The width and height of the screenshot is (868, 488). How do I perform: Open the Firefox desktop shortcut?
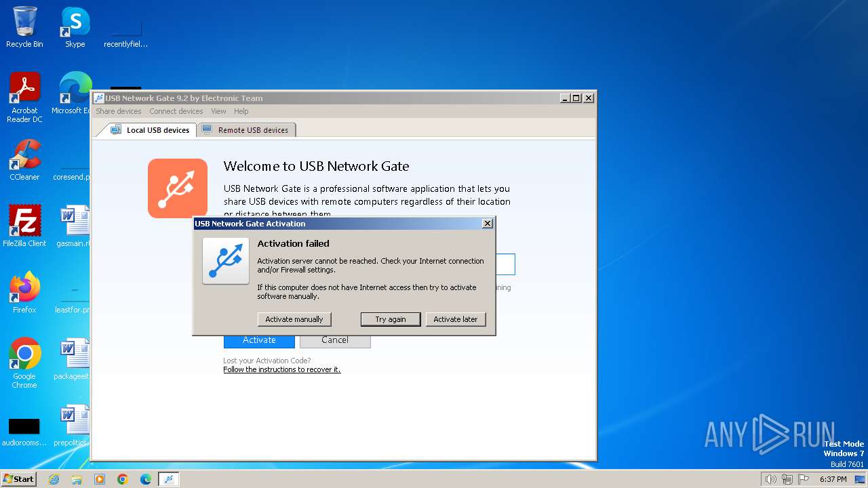(x=24, y=293)
